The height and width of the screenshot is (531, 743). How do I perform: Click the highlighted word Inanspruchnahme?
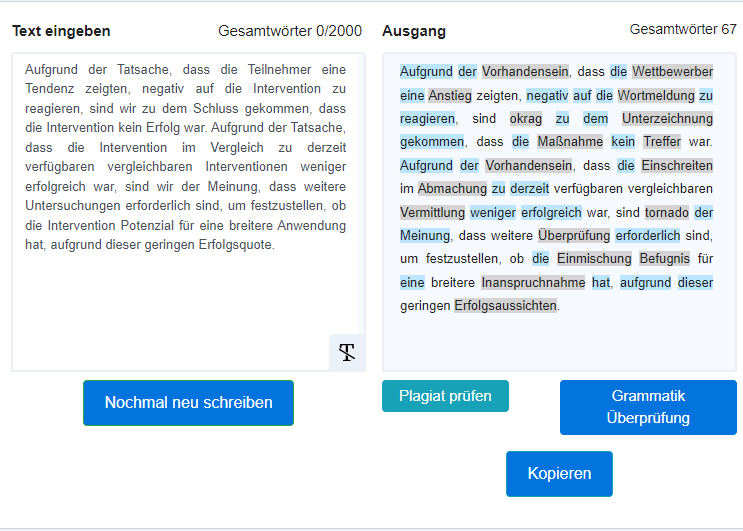point(533,283)
